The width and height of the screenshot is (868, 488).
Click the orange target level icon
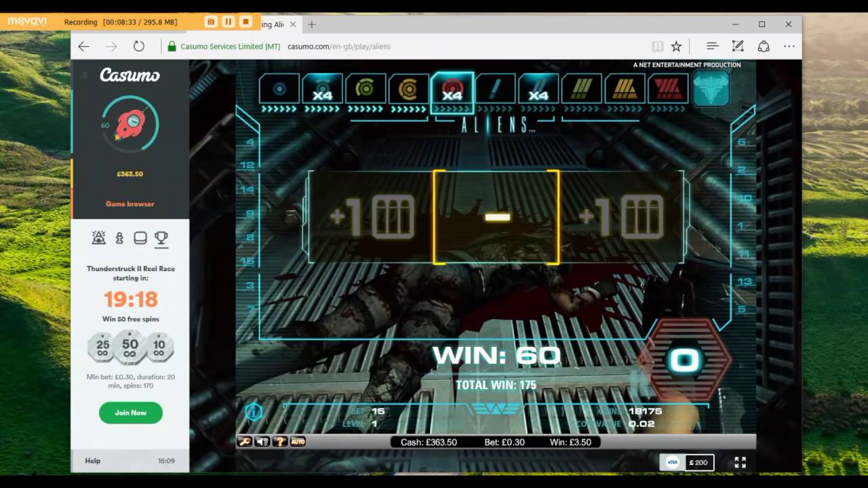(x=409, y=89)
